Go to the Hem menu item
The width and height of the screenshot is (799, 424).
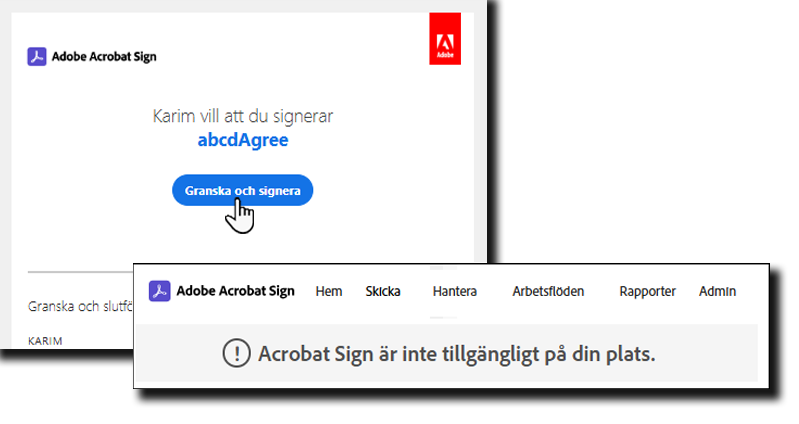pos(328,292)
